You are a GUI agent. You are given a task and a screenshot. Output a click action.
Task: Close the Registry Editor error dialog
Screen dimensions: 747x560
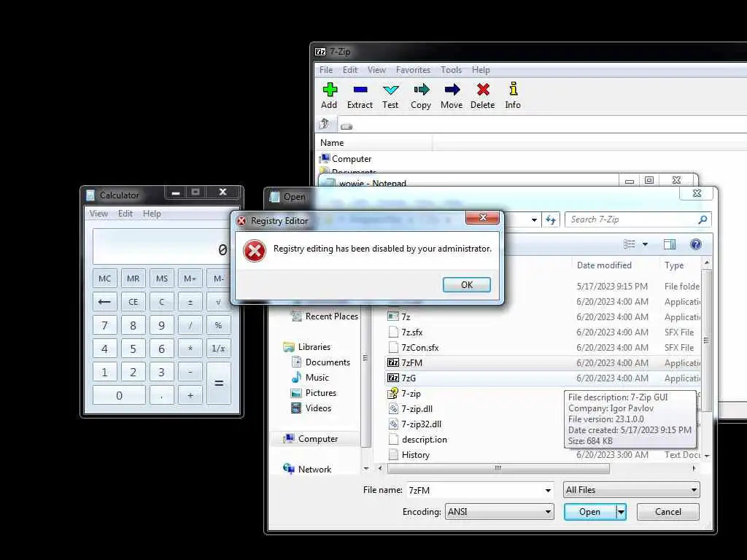point(483,217)
